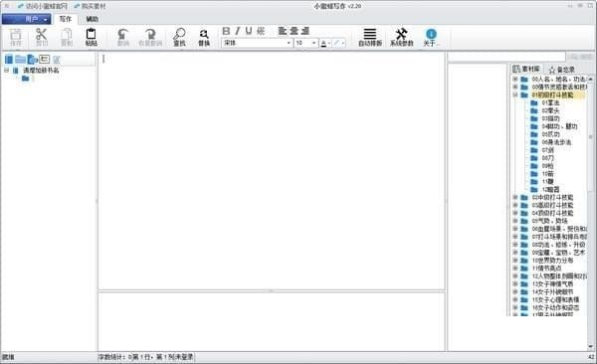Click inside the main writing editor area
The image size is (597, 364).
point(272,171)
